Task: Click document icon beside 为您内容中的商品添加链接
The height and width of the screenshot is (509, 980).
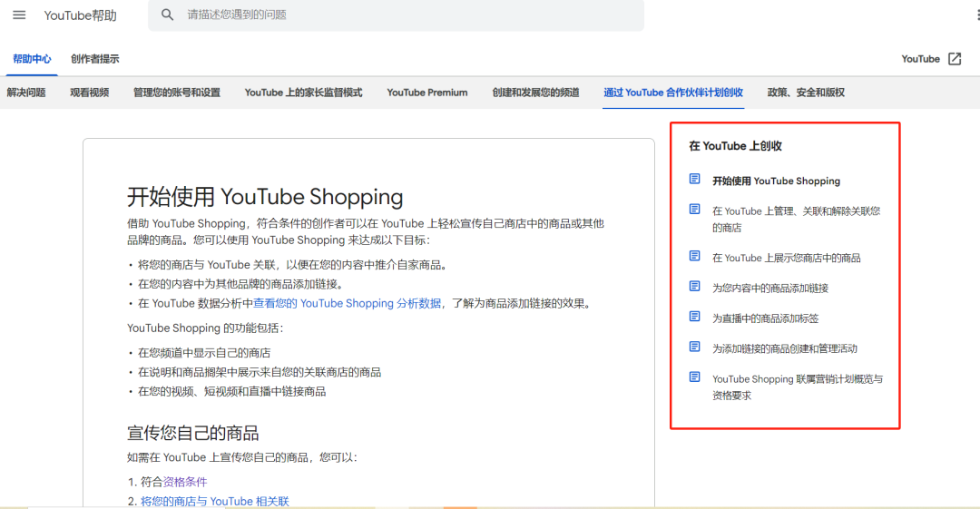Action: [695, 287]
